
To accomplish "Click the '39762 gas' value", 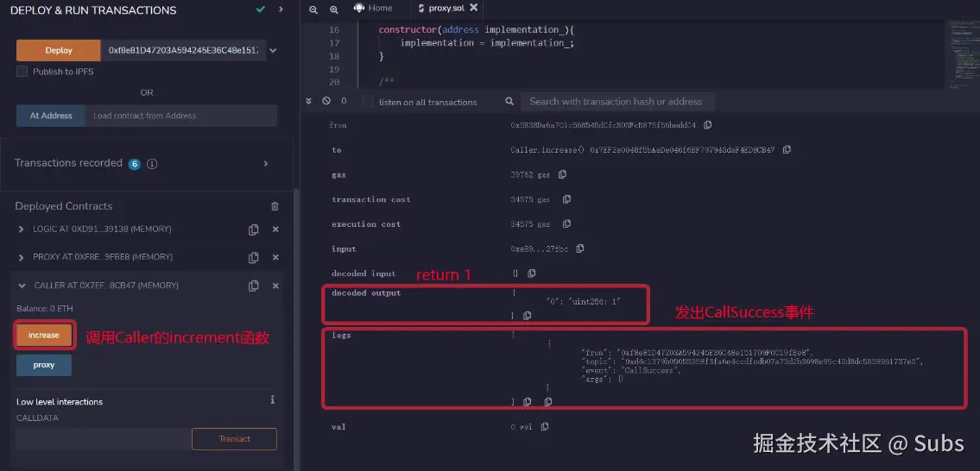I will point(531,175).
